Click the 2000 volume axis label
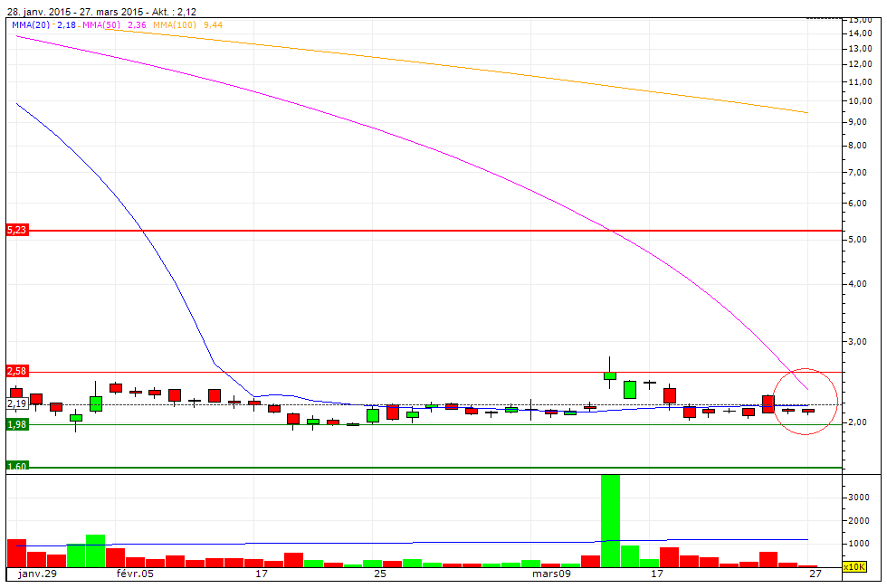 coord(859,521)
